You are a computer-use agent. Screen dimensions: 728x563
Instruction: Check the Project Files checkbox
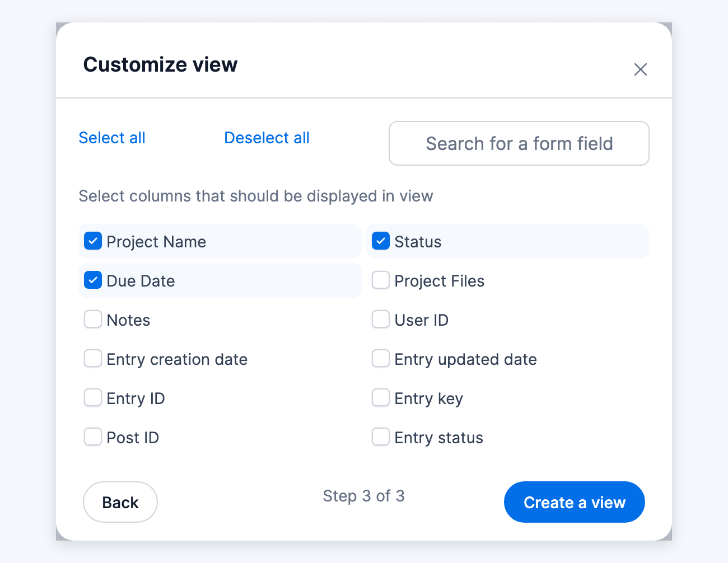tap(381, 280)
